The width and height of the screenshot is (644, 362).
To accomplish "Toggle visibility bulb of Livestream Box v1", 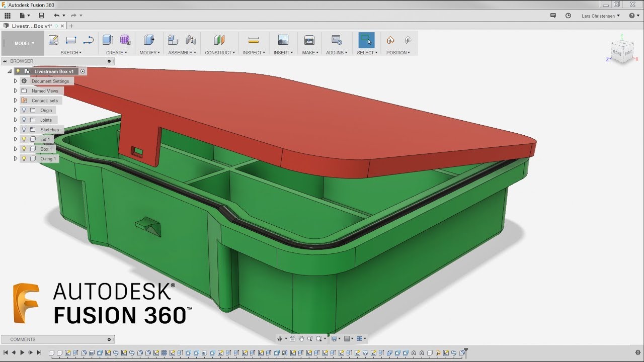I will (18, 71).
